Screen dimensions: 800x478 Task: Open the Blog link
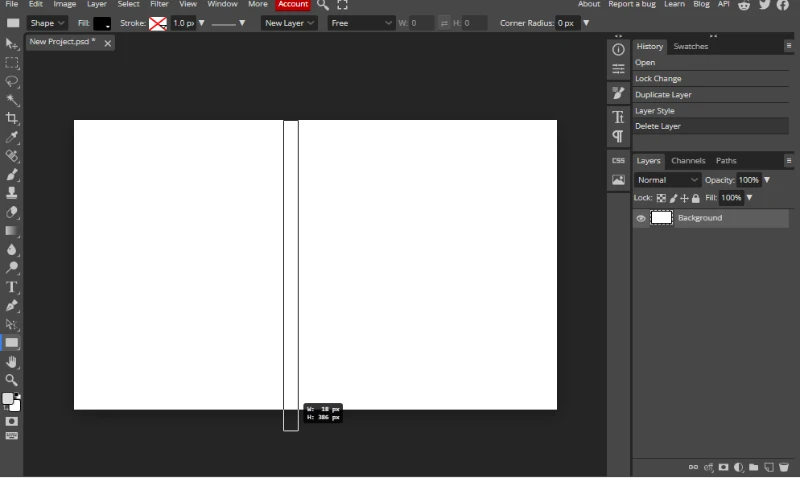click(x=702, y=4)
